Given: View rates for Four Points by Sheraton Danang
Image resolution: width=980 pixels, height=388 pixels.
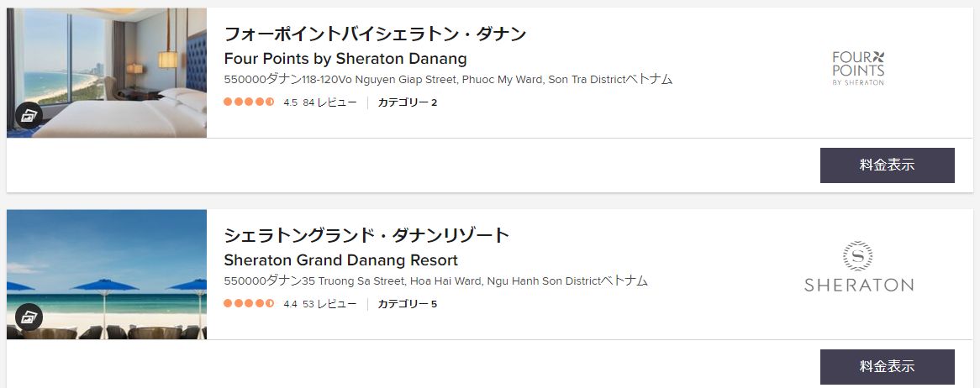Looking at the screenshot, I should point(887,165).
